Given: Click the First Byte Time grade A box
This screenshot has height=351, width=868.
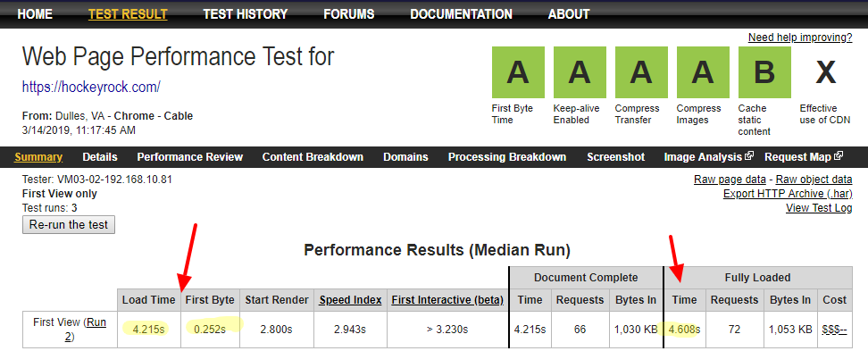Looking at the screenshot, I should click(518, 72).
